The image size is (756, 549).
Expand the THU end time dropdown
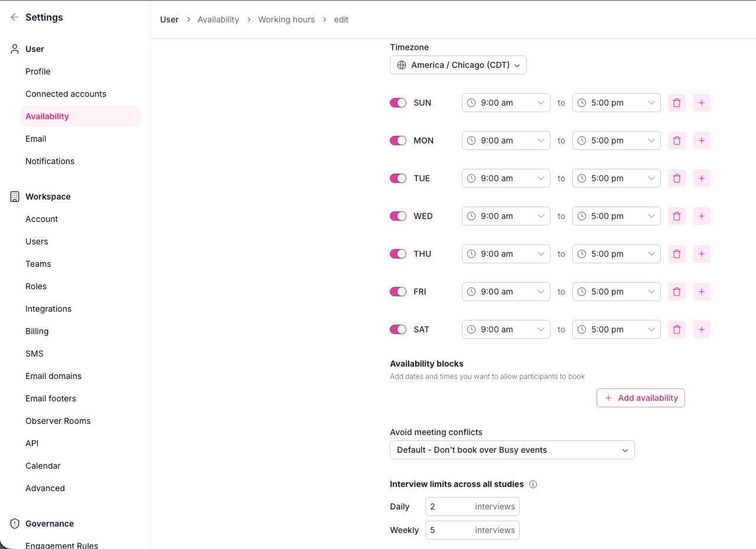coord(617,254)
